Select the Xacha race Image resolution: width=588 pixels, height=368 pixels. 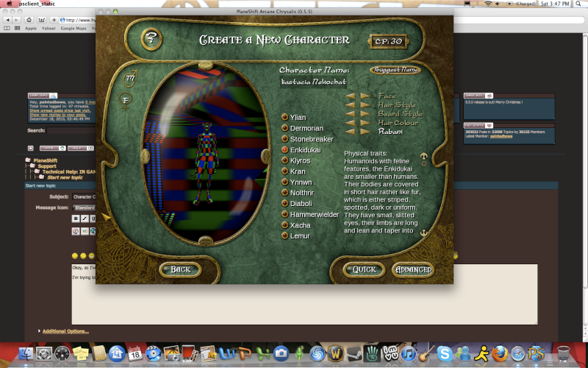coord(296,225)
